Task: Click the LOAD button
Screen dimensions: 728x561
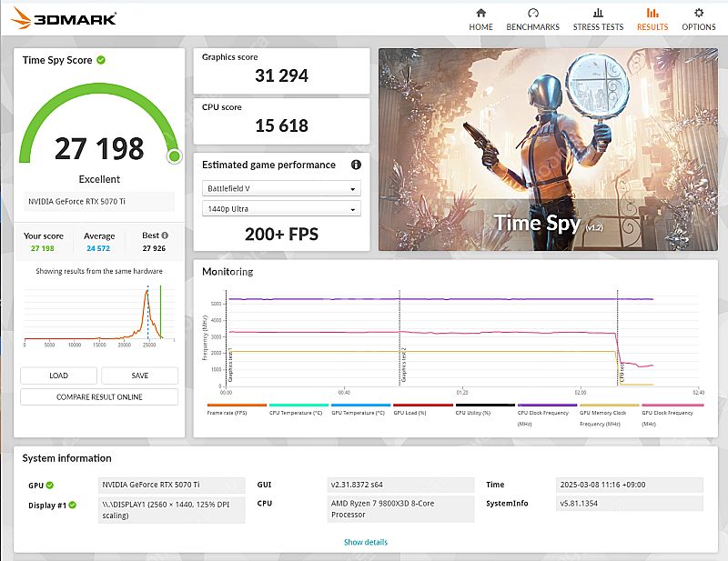Action: tap(58, 376)
